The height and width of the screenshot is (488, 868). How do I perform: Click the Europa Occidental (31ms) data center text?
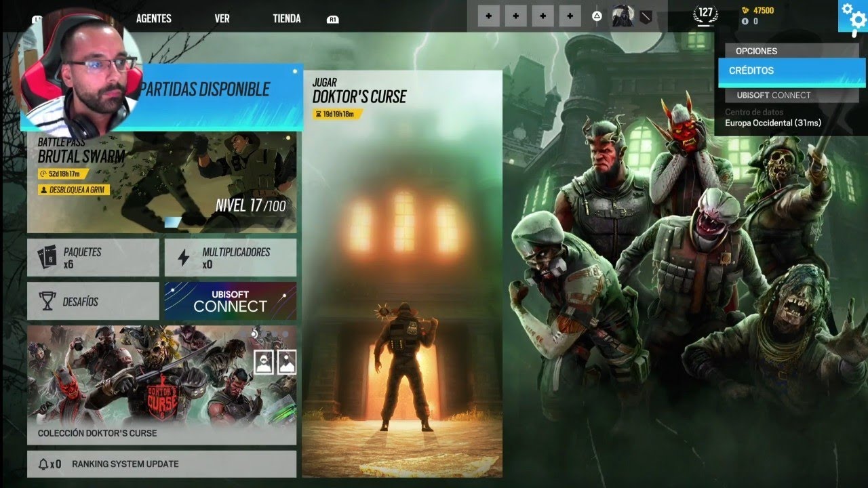coord(773,123)
